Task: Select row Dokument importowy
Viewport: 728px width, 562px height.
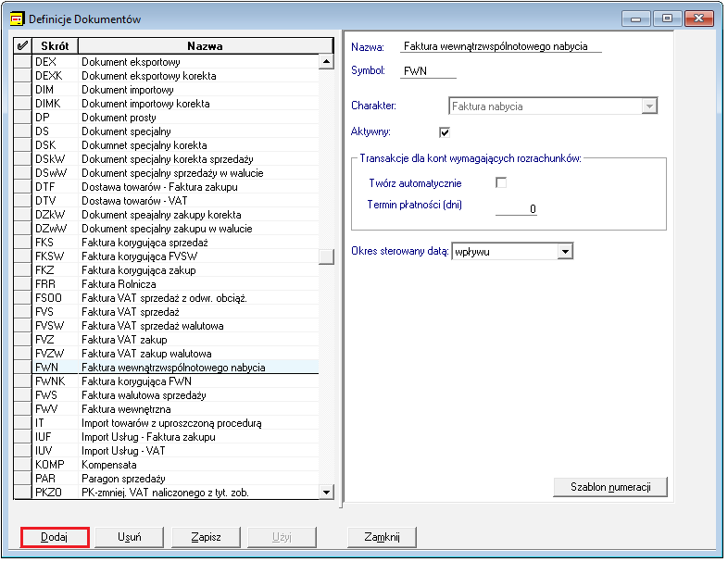Action: 175,90
